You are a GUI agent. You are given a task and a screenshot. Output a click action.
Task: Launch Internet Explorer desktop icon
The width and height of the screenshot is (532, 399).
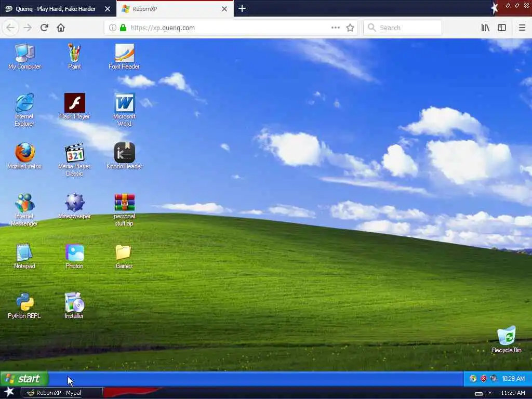click(x=24, y=110)
